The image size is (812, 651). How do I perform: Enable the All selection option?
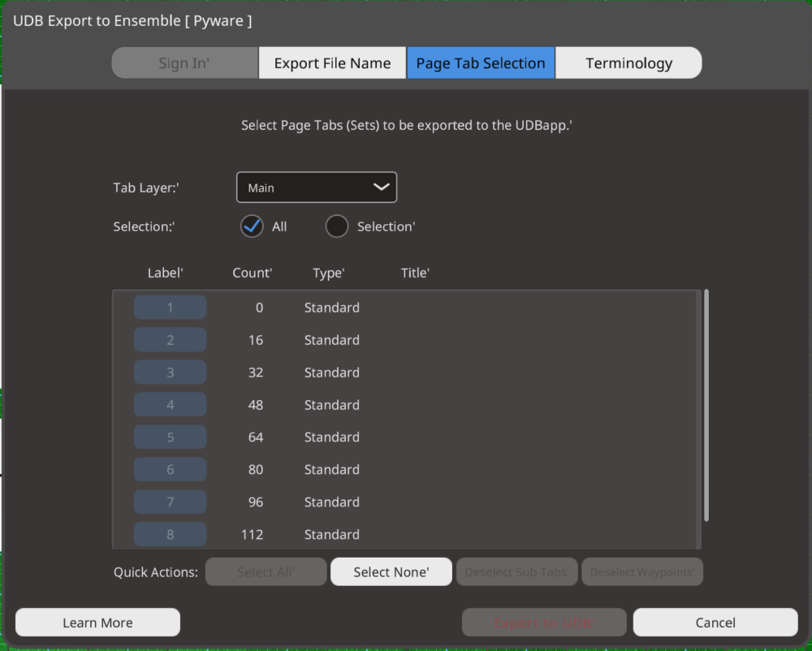point(253,226)
